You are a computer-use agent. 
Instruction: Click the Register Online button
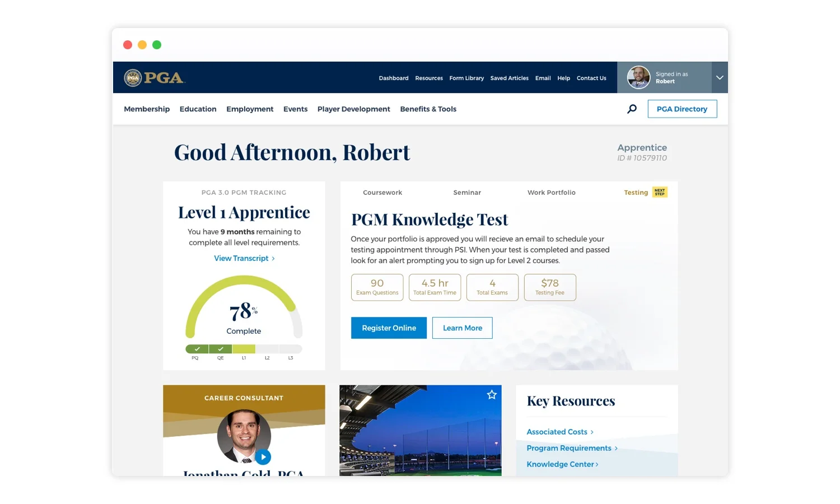389,328
